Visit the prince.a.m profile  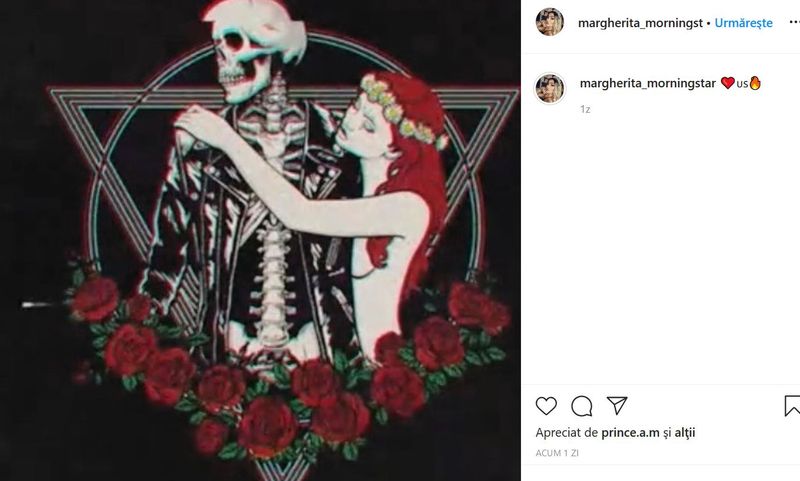(x=630, y=433)
